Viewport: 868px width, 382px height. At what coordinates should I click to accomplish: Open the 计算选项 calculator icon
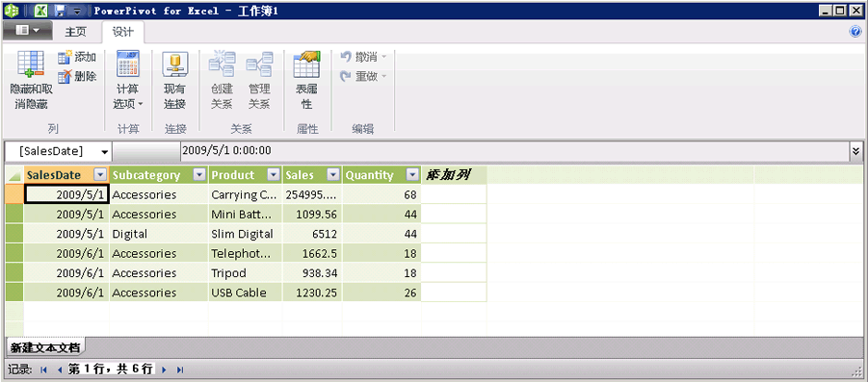click(128, 64)
